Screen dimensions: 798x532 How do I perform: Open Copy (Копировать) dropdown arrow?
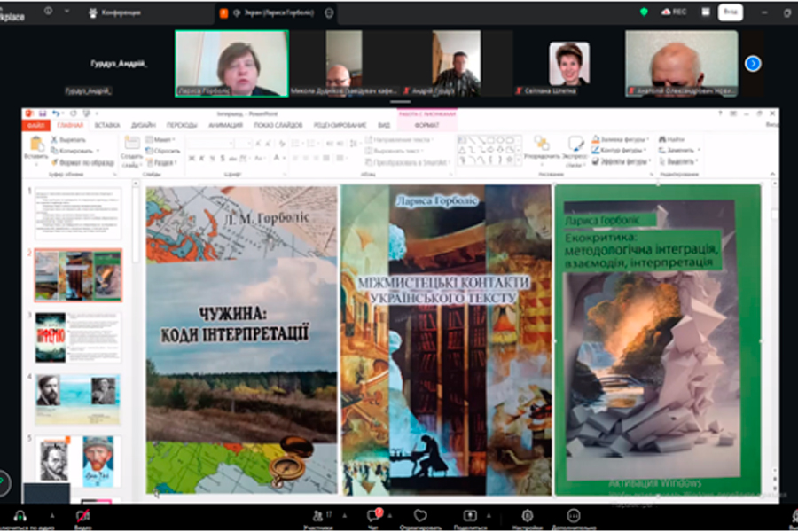98,151
